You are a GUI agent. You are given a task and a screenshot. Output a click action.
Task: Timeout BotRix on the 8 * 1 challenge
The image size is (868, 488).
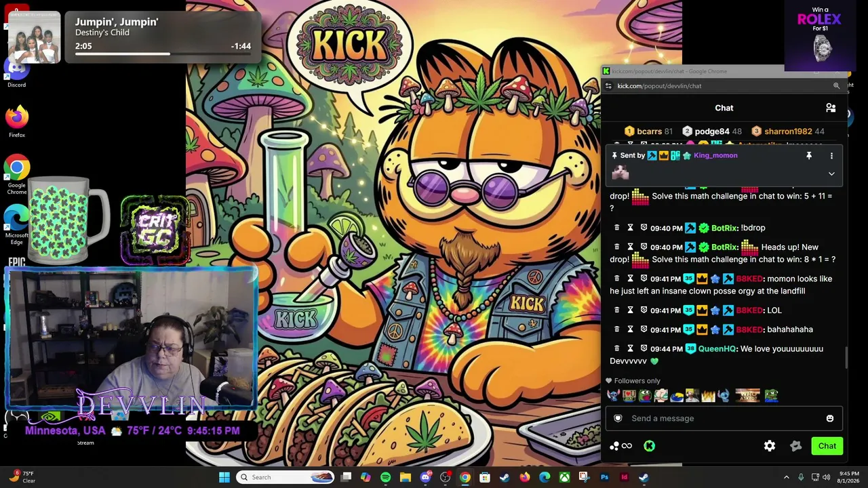630,247
